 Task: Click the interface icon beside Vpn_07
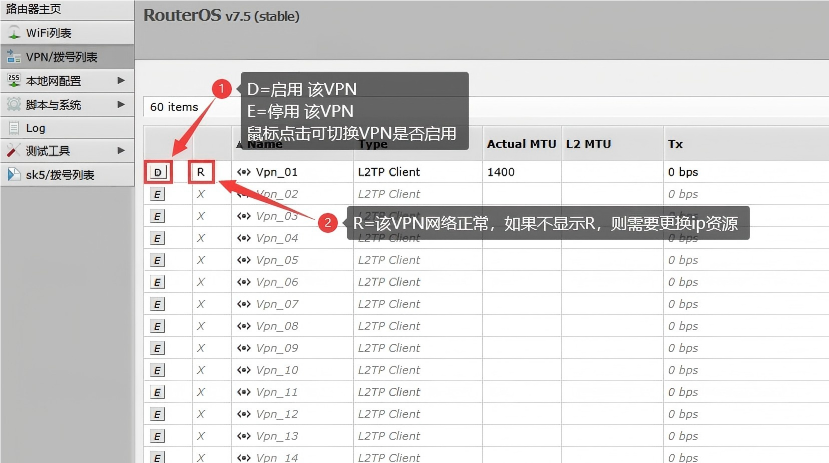tap(244, 304)
